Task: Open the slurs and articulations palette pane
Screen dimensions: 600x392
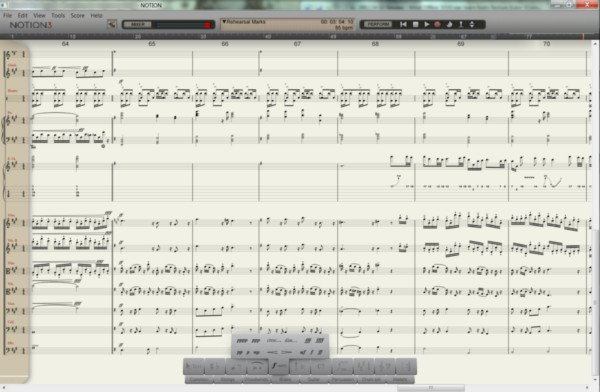Action: (x=258, y=366)
